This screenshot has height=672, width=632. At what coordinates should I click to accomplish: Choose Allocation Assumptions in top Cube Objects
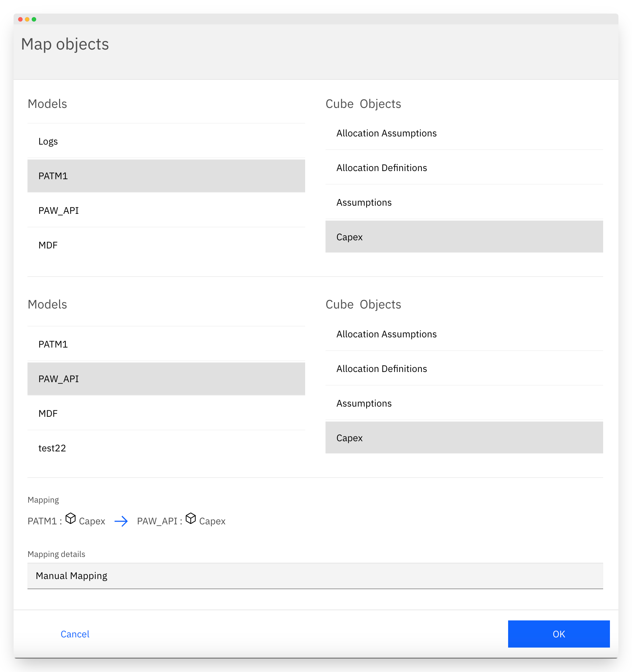[464, 133]
